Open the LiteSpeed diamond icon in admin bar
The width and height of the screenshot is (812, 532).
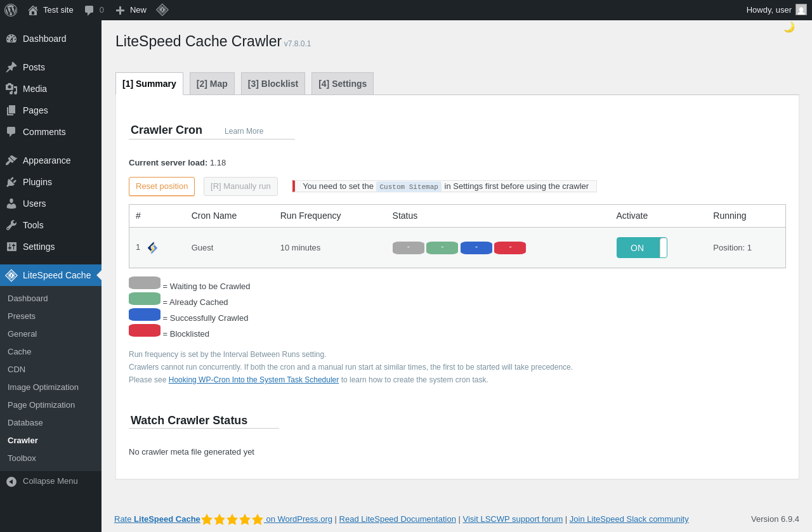click(162, 10)
